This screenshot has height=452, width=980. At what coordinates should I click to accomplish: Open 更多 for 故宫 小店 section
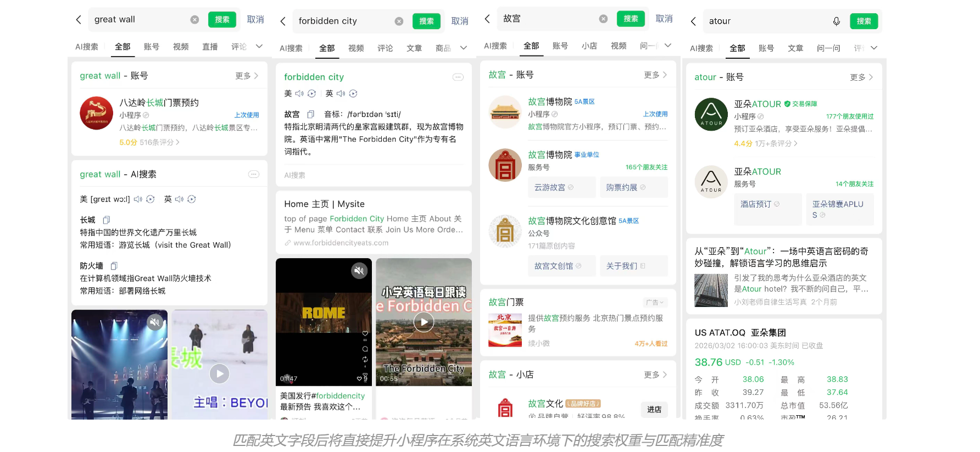tap(655, 375)
